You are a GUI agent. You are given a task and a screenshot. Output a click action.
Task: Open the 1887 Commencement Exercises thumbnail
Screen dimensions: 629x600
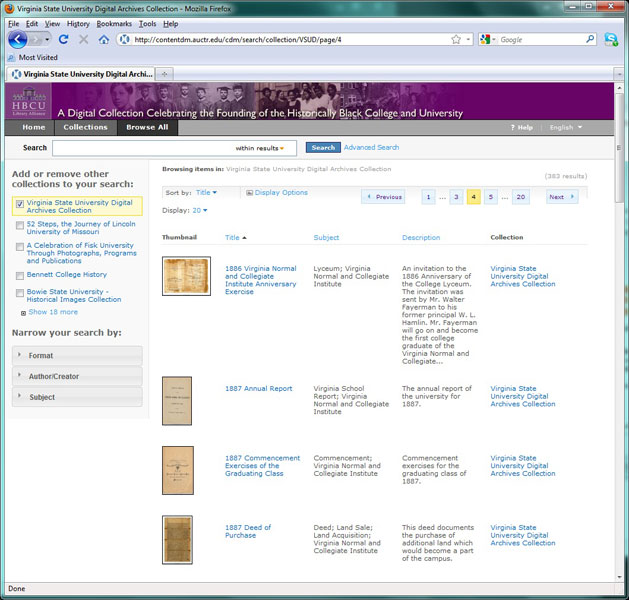(178, 470)
